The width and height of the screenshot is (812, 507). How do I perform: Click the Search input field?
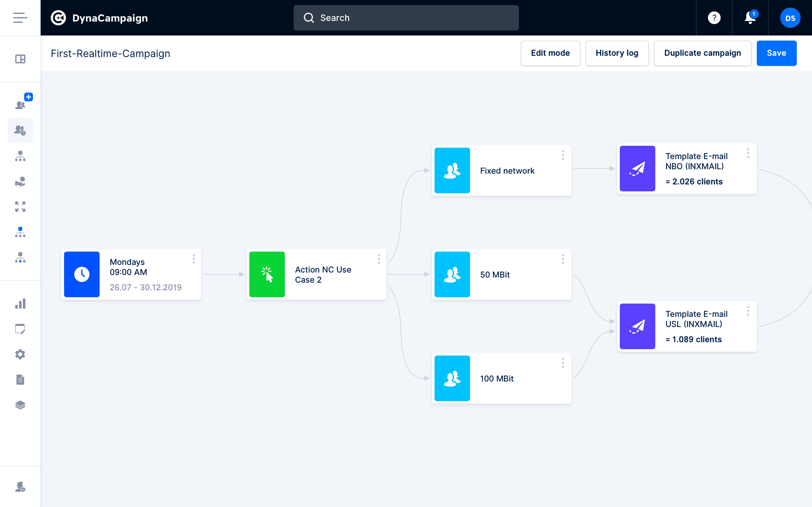406,18
